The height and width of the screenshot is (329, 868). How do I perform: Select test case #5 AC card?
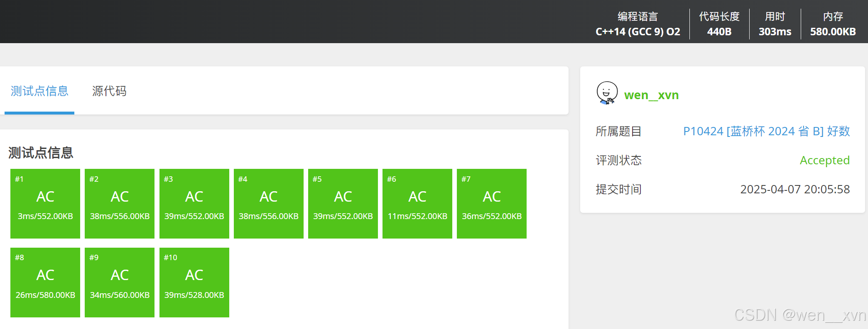tap(343, 204)
